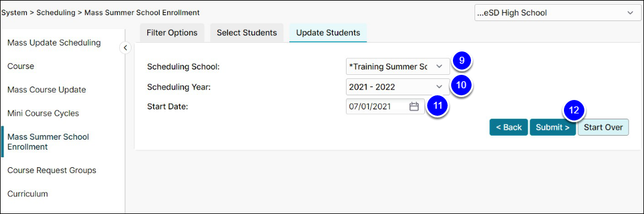Go back with the Back button
644x214 pixels.
[508, 127]
